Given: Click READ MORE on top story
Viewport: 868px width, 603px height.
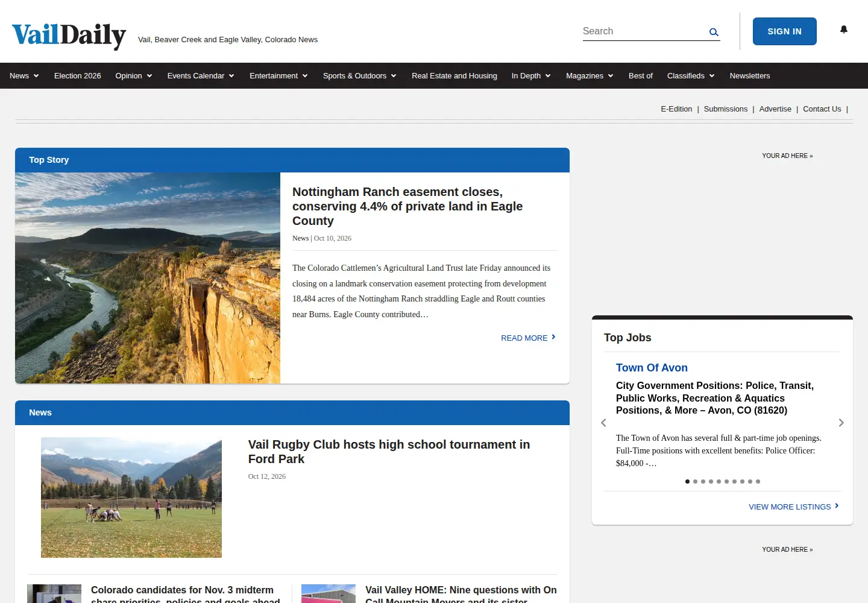Looking at the screenshot, I should 528,338.
